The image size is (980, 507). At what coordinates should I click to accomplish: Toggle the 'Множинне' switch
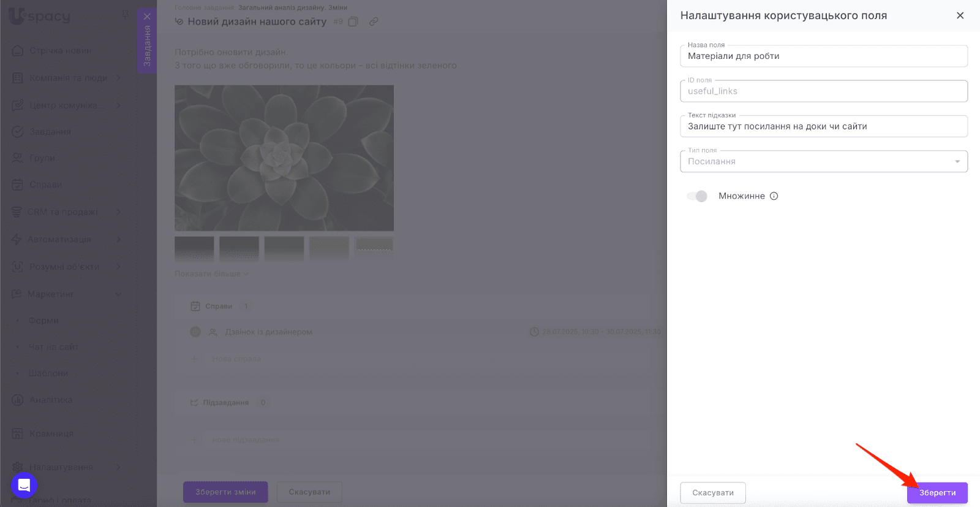tap(697, 196)
